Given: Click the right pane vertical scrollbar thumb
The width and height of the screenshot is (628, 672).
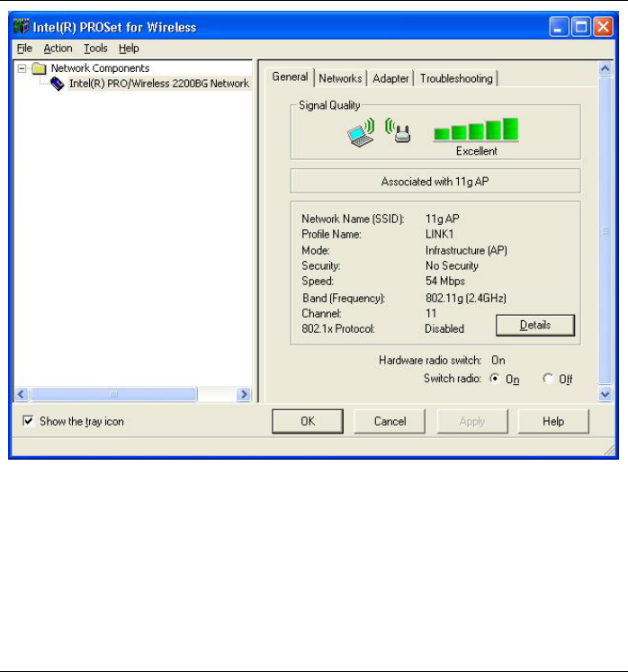Looking at the screenshot, I should [x=605, y=230].
